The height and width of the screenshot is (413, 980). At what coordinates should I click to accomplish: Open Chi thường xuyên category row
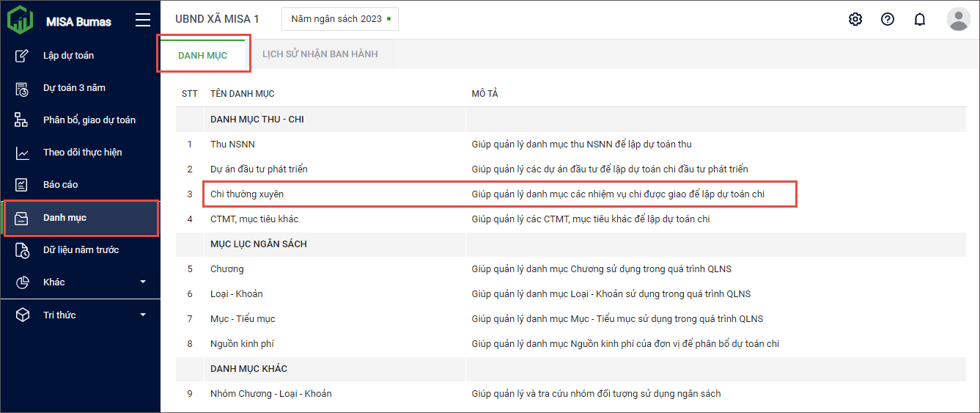(247, 194)
